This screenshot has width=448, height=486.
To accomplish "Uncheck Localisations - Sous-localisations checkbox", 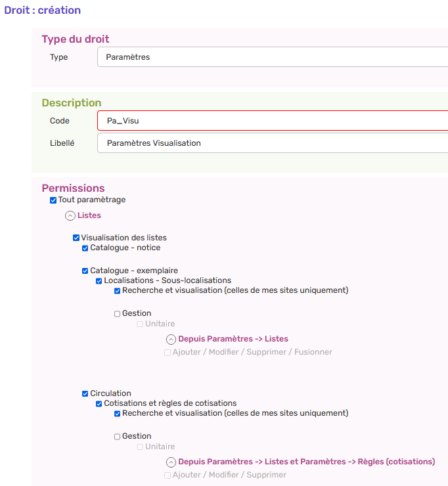I will pyautogui.click(x=99, y=281).
